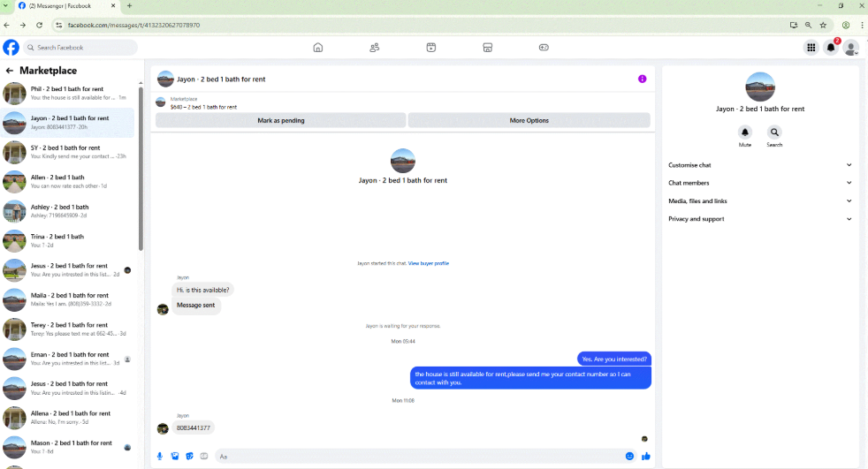Viewport: 868px width, 469px height.
Task: Click the browser address bar URL
Action: coord(133,25)
